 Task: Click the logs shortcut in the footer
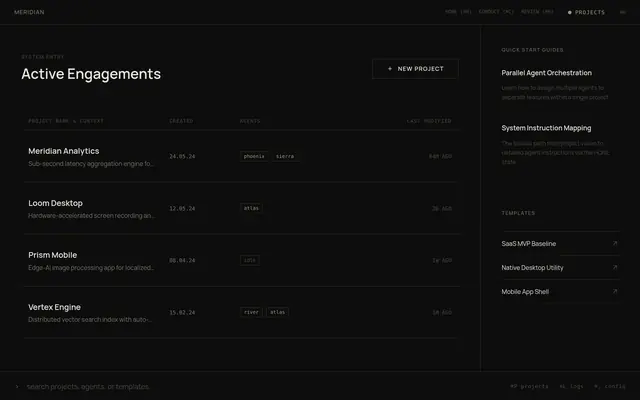tap(571, 386)
